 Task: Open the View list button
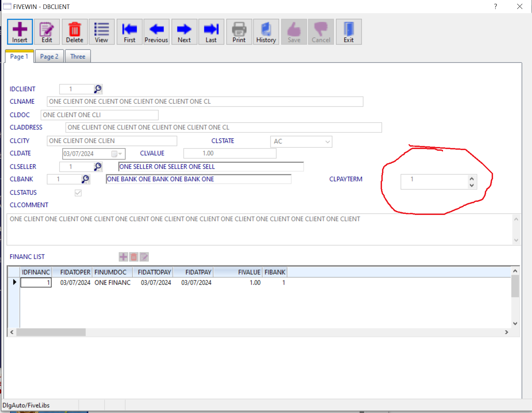101,32
